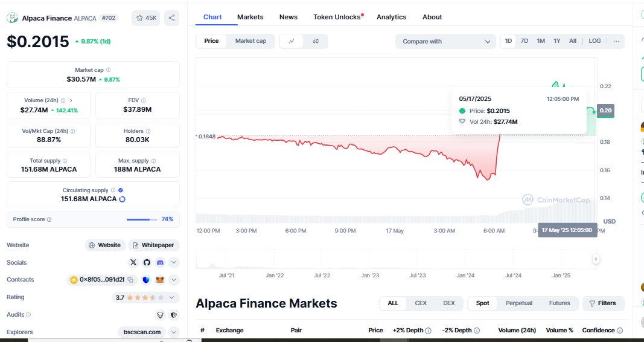Click the Total supply info icon
Image resolution: width=644 pixels, height=342 pixels.
pyautogui.click(x=65, y=161)
